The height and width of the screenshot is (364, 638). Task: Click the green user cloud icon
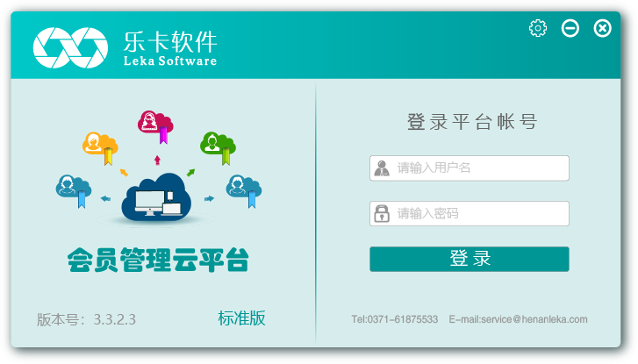pos(218,148)
